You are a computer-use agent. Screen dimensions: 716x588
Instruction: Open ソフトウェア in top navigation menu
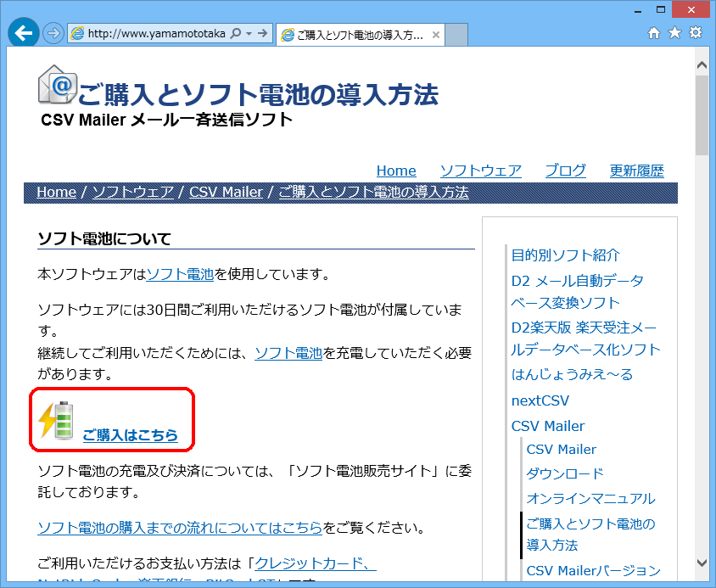(x=480, y=171)
